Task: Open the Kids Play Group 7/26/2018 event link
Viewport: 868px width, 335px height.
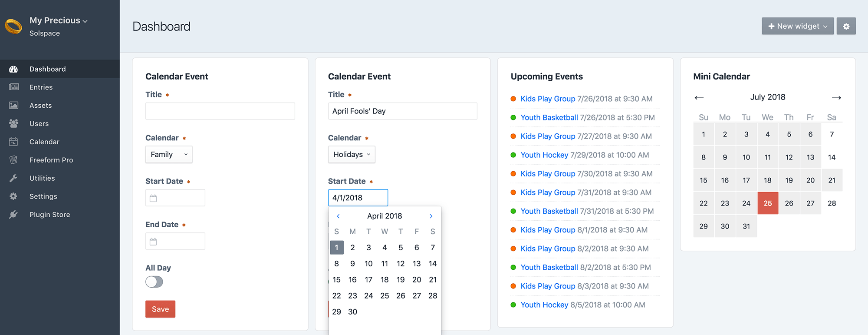Action: 548,99
